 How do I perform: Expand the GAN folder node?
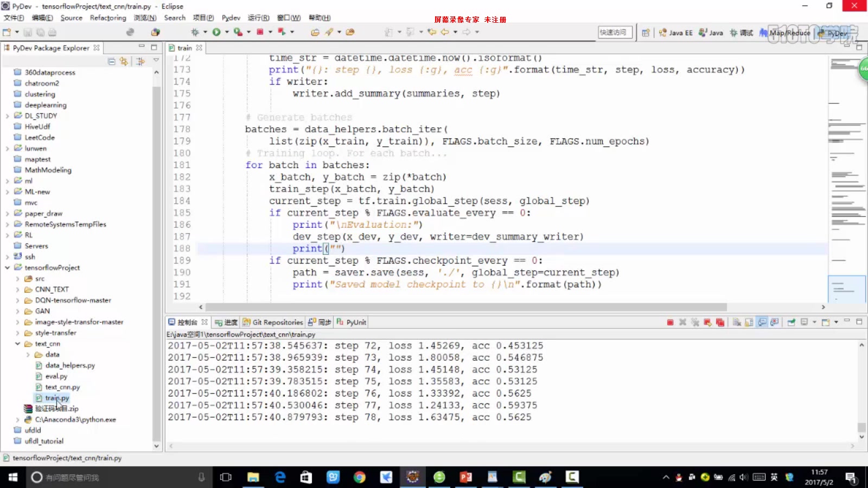tap(17, 311)
